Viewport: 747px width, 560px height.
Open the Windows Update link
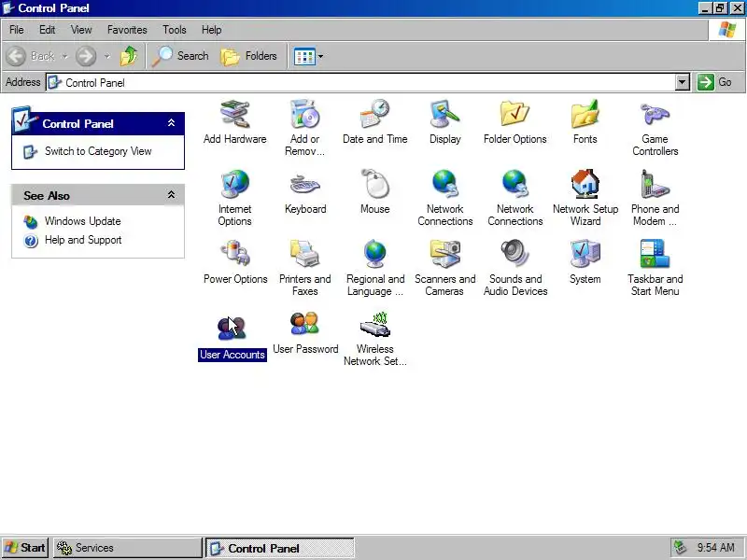(x=82, y=221)
